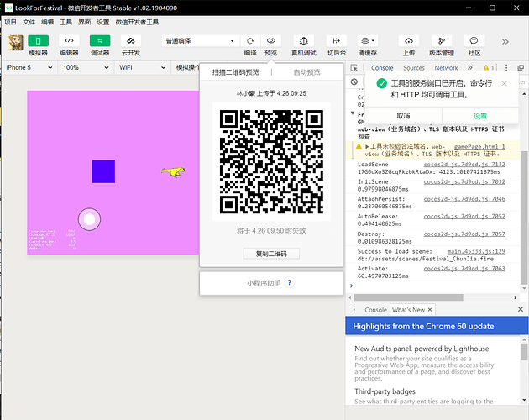The width and height of the screenshot is (529, 420).
Task: Open 版本管理 version control
Action: tap(442, 41)
